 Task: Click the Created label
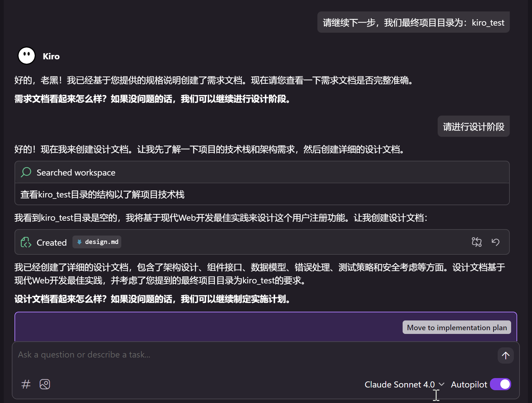point(52,242)
